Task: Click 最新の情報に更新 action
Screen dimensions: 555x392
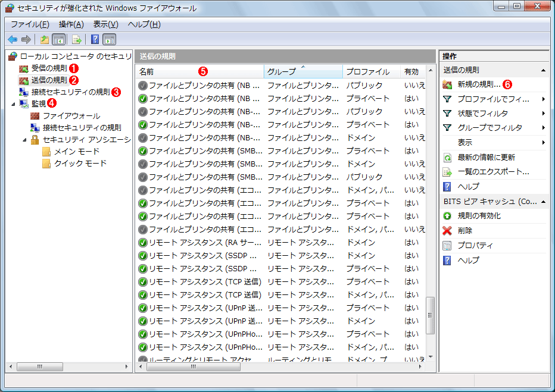Action: (x=487, y=157)
